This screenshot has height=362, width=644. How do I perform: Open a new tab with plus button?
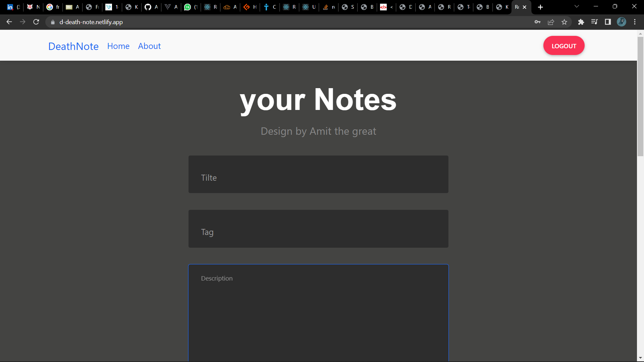click(x=540, y=7)
